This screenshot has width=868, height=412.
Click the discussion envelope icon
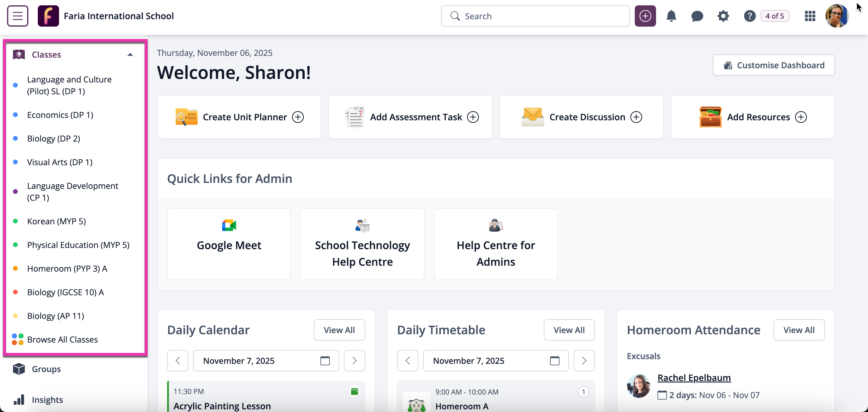point(532,117)
